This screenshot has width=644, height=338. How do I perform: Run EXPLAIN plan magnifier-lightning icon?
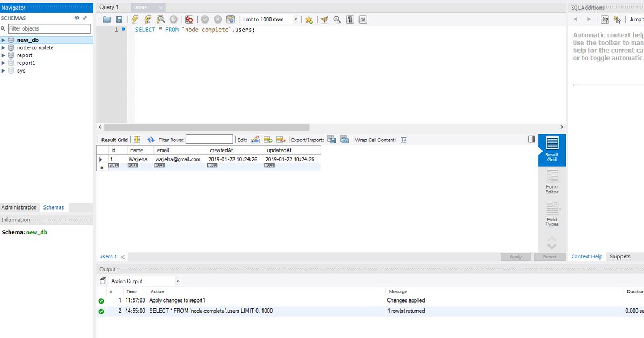pyautogui.click(x=160, y=19)
